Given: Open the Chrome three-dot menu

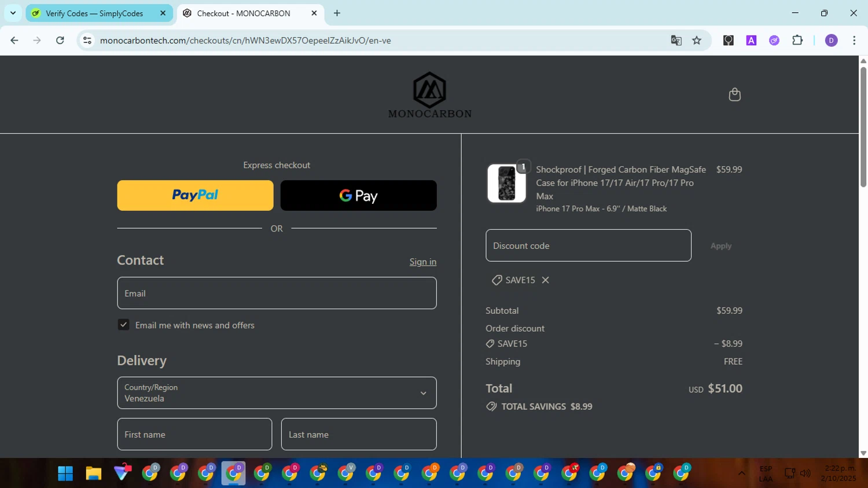Looking at the screenshot, I should pos(854,41).
